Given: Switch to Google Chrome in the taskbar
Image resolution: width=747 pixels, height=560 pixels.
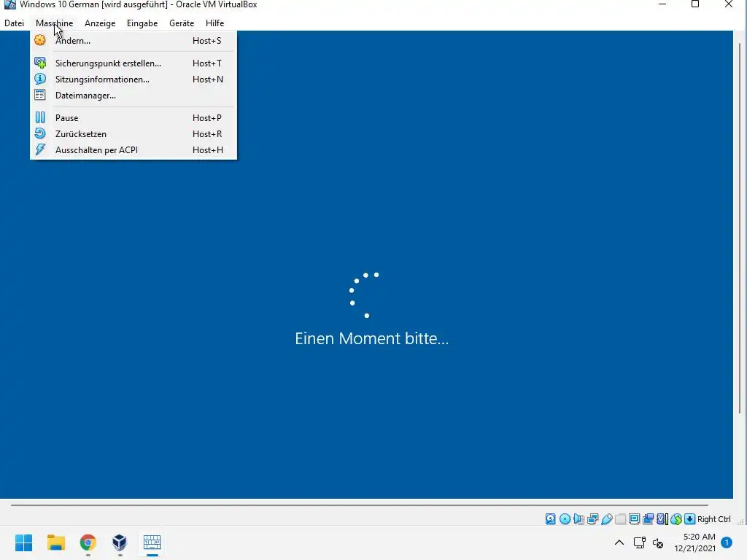Looking at the screenshot, I should (x=88, y=542).
